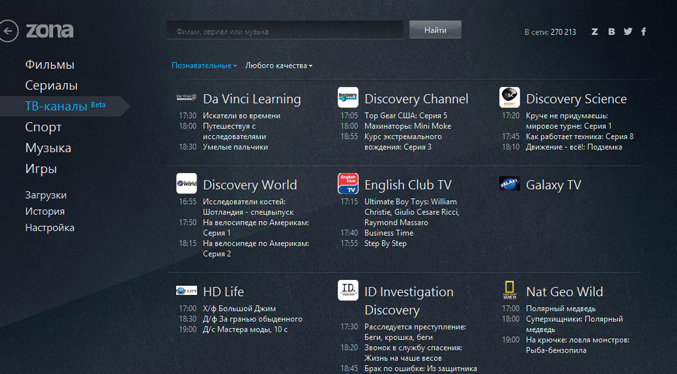Viewport: 677px width, 374px height.
Task: Select the Discovery Channel logo icon
Action: tap(348, 98)
